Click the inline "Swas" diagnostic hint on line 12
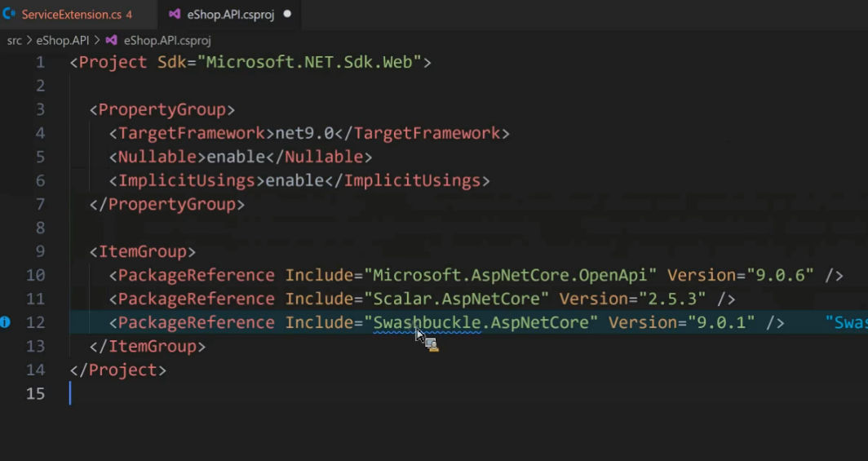The width and height of the screenshot is (868, 461). tap(847, 322)
